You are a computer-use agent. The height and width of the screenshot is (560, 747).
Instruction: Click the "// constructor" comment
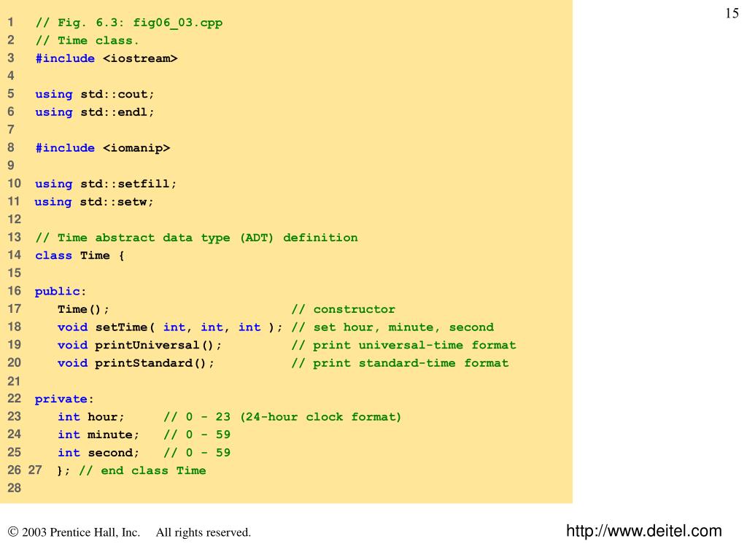tap(344, 309)
